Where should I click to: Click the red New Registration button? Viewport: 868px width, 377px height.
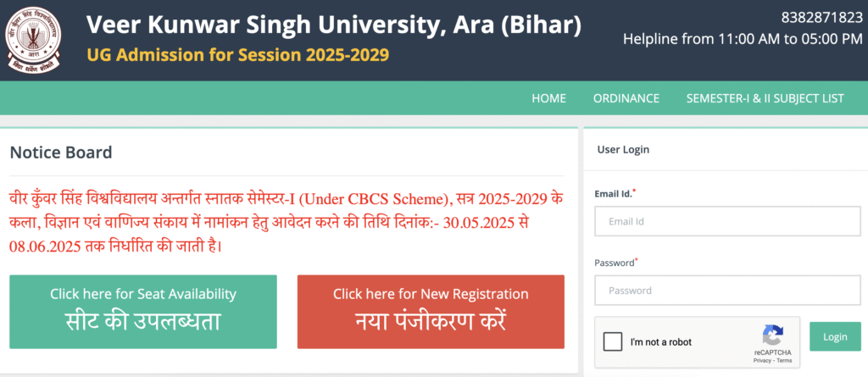click(431, 312)
